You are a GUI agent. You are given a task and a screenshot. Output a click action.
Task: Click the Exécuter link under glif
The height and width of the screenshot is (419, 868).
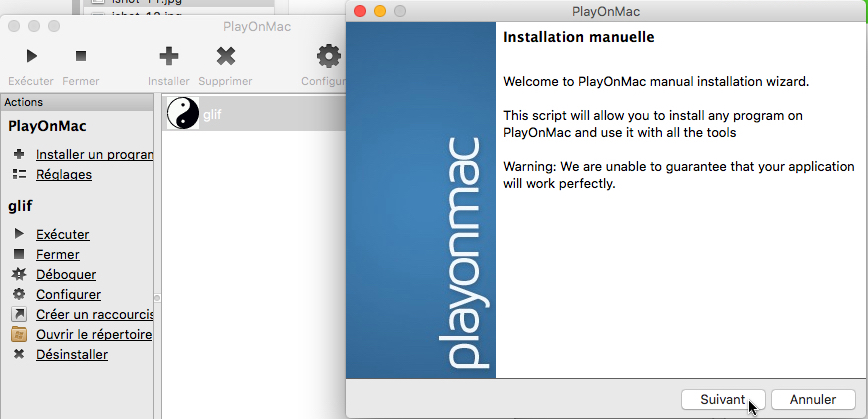[x=62, y=235]
